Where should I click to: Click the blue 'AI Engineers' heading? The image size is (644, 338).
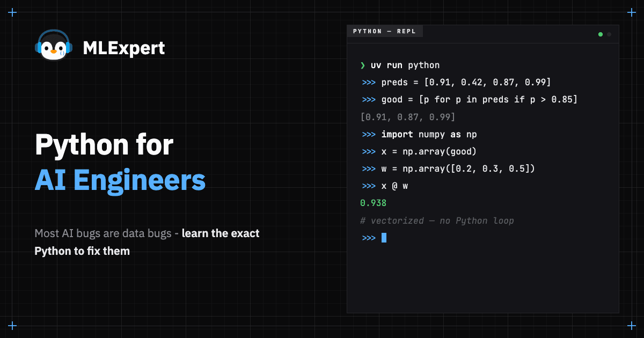(x=120, y=180)
